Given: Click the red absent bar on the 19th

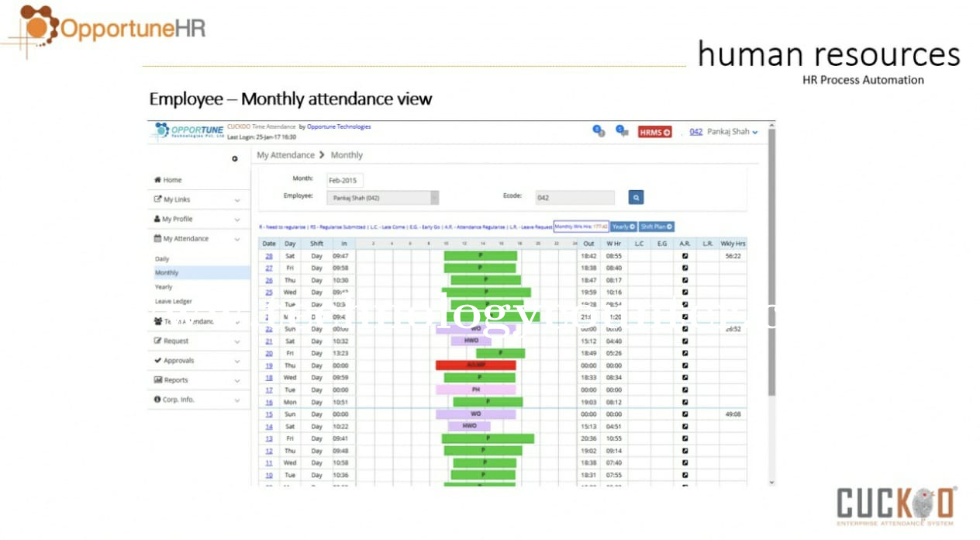Looking at the screenshot, I should pyautogui.click(x=475, y=365).
